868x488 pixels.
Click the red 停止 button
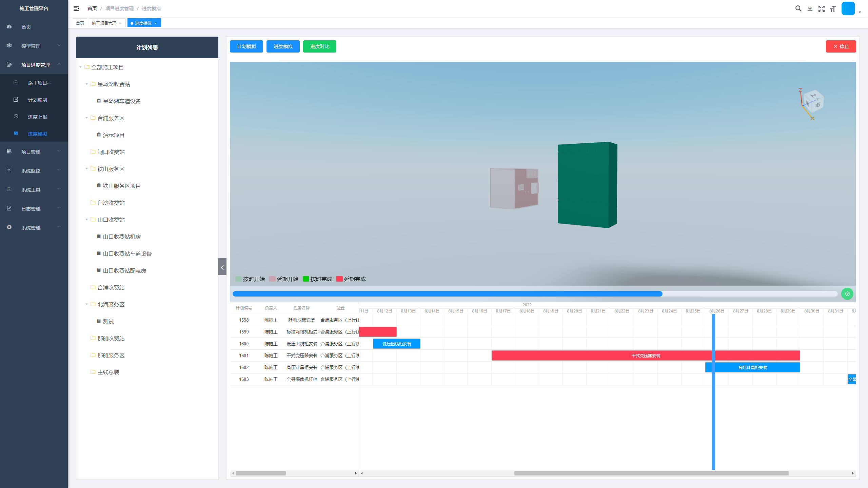[841, 46]
